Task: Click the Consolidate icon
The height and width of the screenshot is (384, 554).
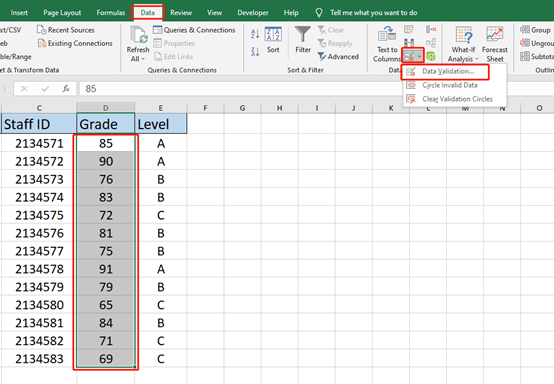Action: (x=431, y=29)
